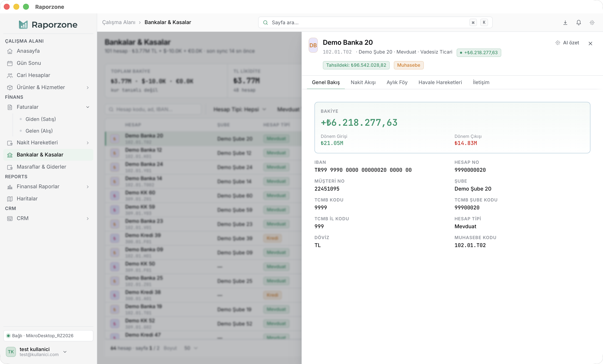Open Anasayfa home icon in sidebar
The image size is (603, 364).
click(x=10, y=51)
